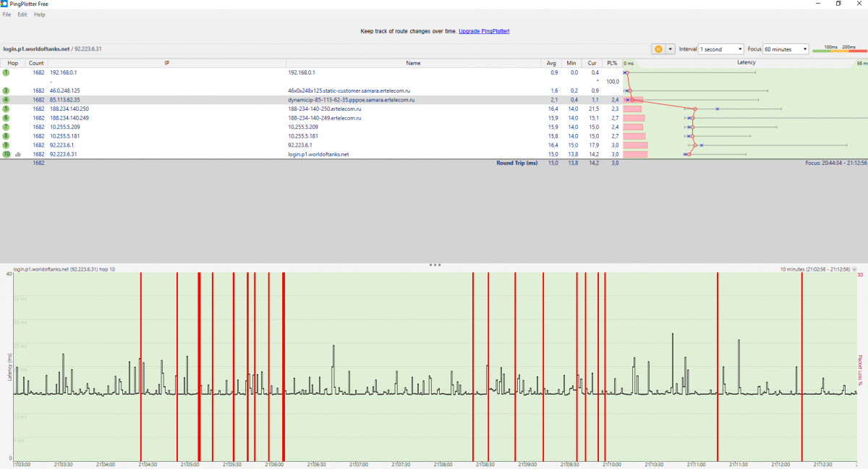Open the Edit menu

22,14
